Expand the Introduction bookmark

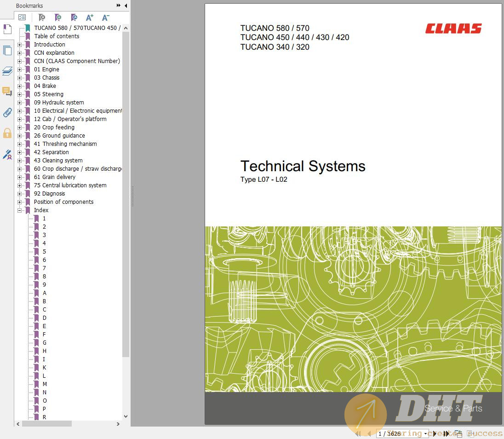coord(19,45)
